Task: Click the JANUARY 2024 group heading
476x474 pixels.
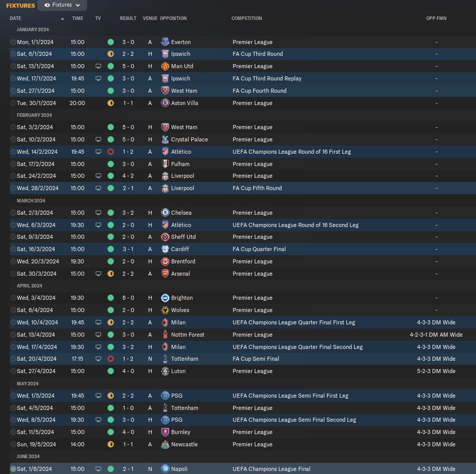Action: 33,29
